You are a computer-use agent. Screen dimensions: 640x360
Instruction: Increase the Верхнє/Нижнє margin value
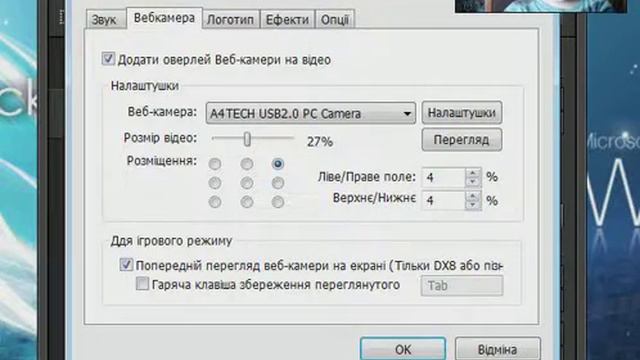tap(473, 196)
